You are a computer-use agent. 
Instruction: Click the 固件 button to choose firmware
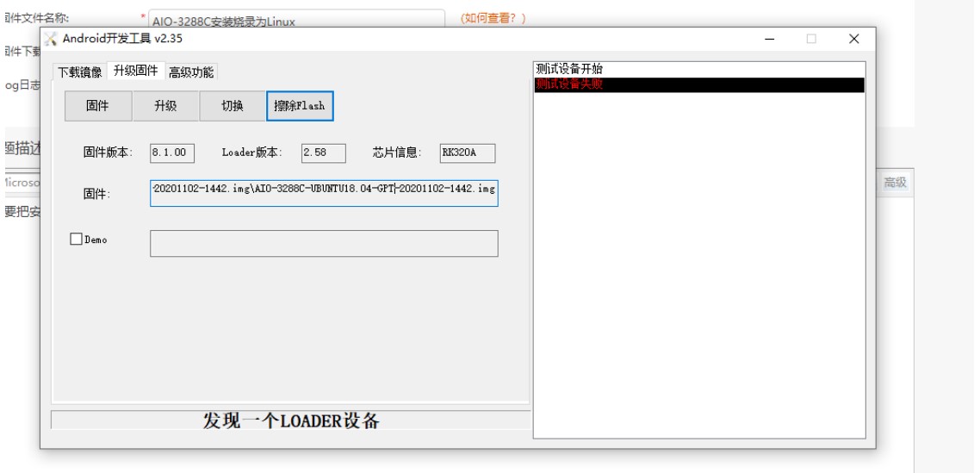(98, 106)
